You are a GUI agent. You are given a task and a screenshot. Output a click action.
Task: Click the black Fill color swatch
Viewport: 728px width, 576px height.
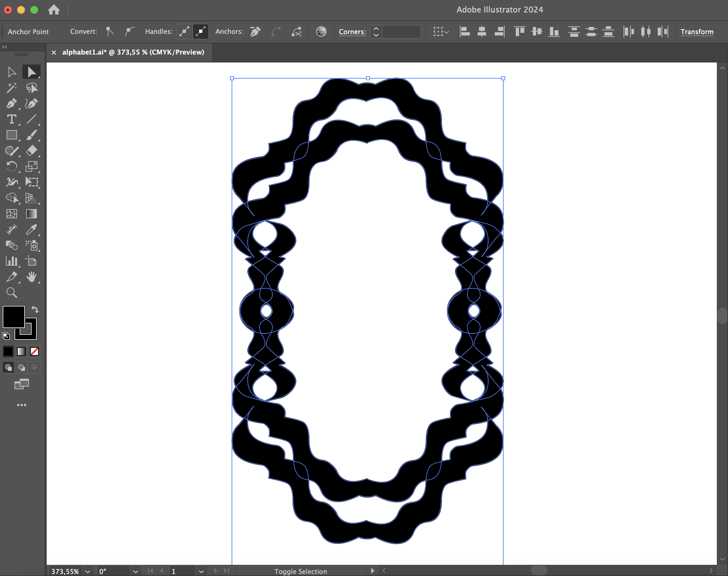pos(13,317)
